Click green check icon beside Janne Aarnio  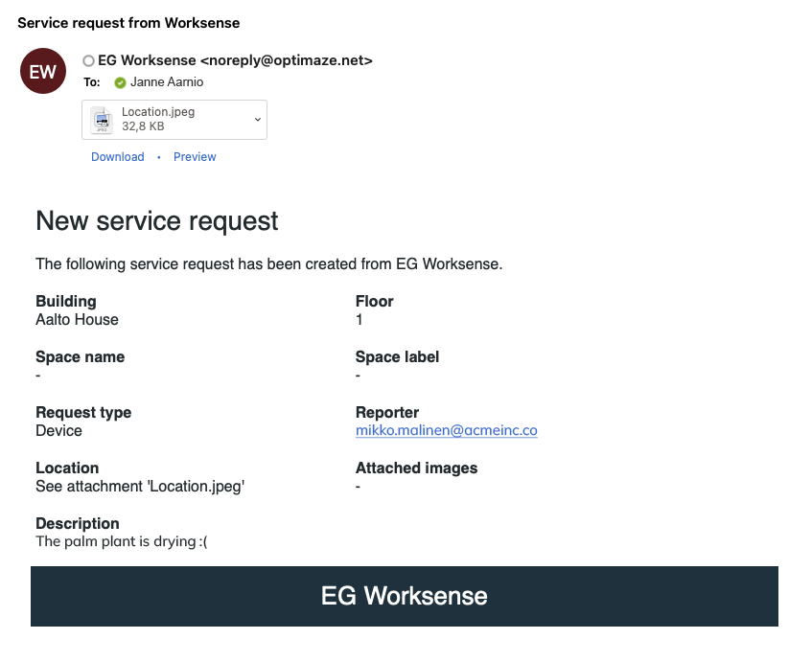coord(120,82)
